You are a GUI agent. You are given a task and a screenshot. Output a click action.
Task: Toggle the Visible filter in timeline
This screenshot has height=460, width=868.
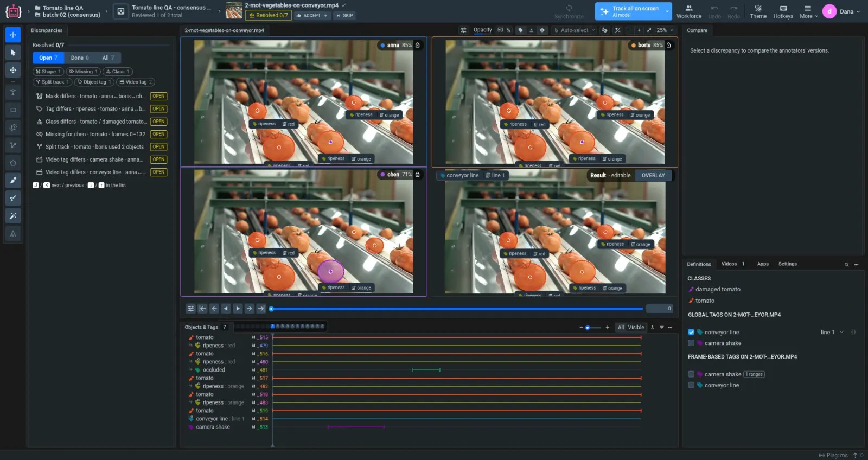pyautogui.click(x=636, y=328)
